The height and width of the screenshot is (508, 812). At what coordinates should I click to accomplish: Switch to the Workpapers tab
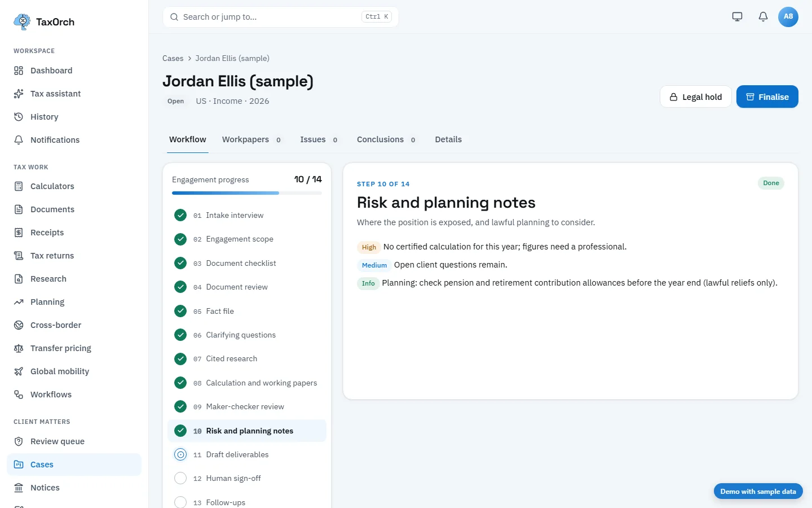(x=251, y=139)
